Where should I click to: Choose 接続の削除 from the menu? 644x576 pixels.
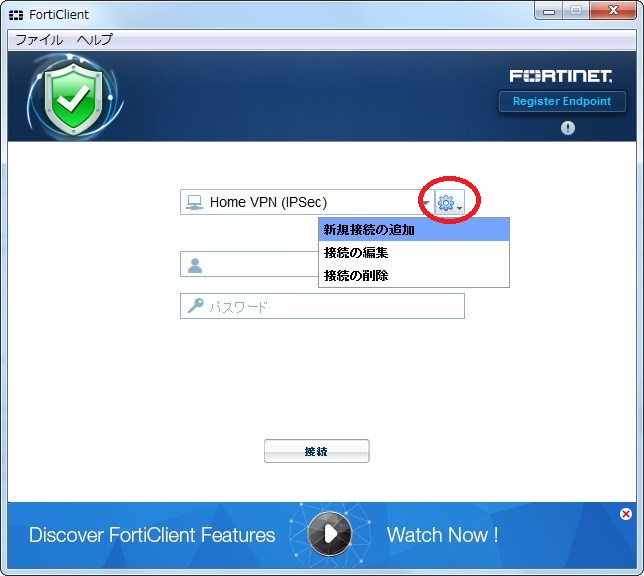pyautogui.click(x=414, y=275)
